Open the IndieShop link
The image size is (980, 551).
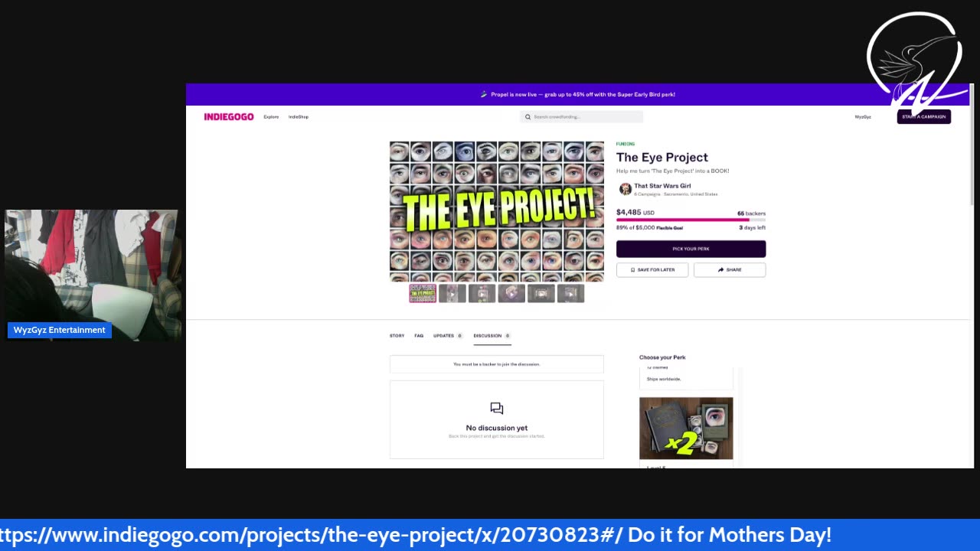[299, 117]
